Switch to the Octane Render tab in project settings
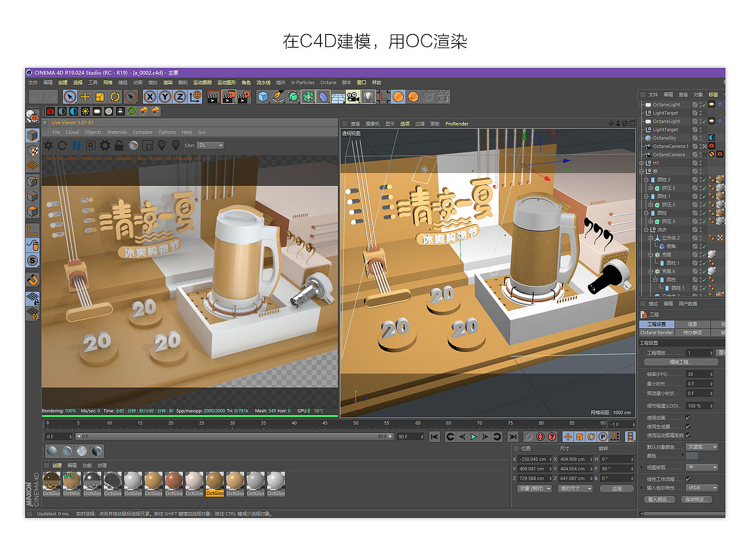Image resolution: width=750 pixels, height=560 pixels. (656, 333)
